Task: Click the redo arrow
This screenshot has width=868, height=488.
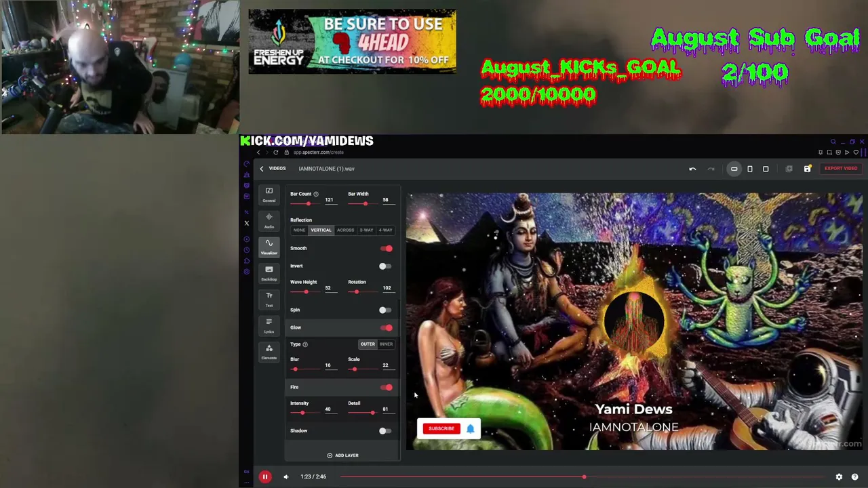Action: [711, 169]
